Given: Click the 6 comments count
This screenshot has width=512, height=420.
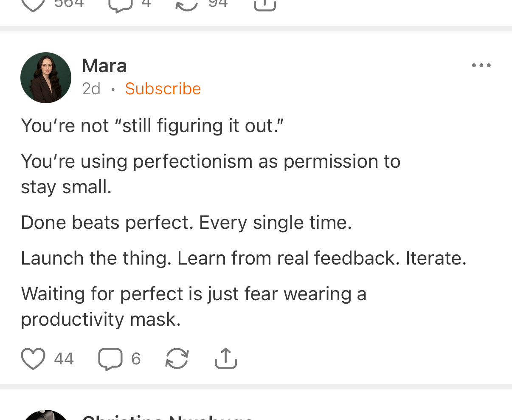Looking at the screenshot, I should (136, 359).
